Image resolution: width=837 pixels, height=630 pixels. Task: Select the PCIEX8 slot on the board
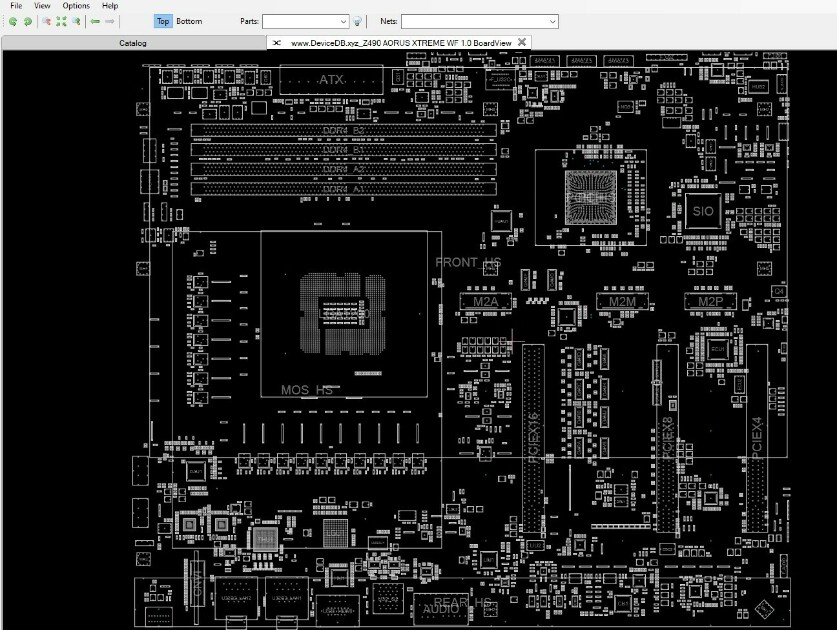click(667, 438)
